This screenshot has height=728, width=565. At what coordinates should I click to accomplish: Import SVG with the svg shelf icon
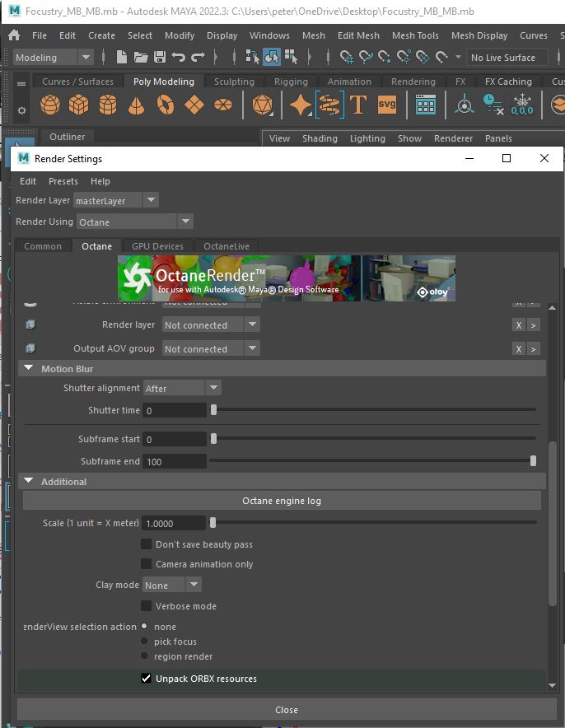click(x=387, y=105)
